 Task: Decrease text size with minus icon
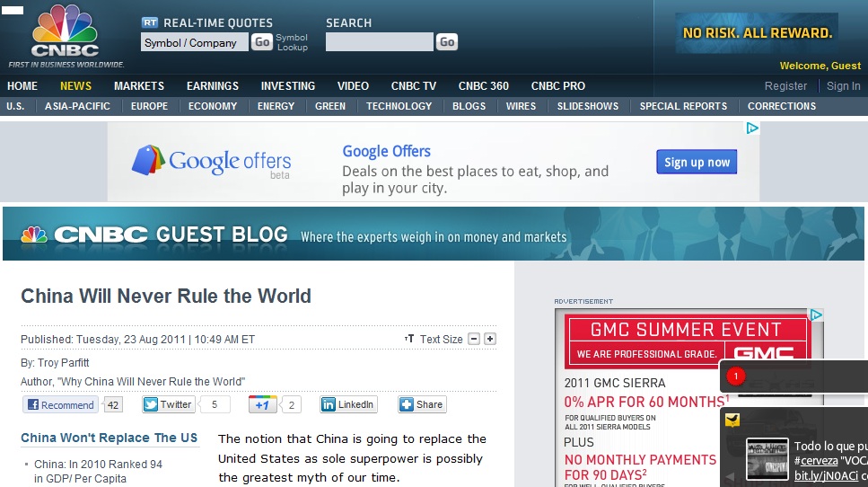[x=474, y=339]
